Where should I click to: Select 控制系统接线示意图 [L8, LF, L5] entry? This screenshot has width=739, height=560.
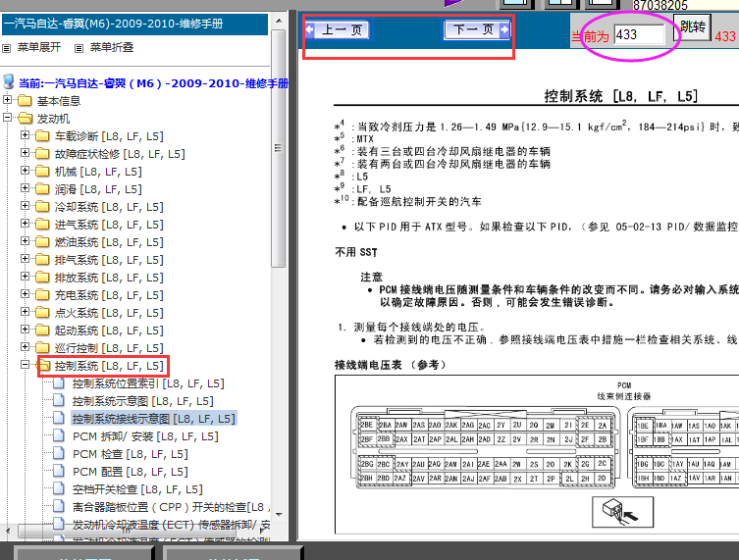click(x=154, y=419)
